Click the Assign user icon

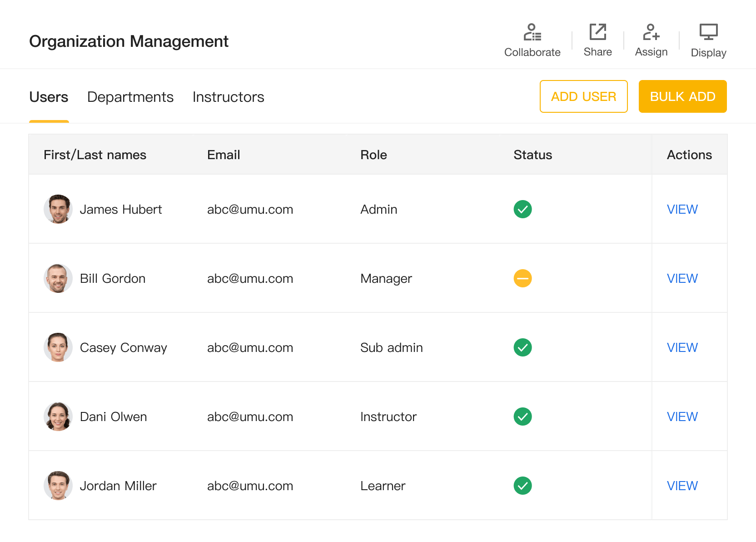point(651,32)
